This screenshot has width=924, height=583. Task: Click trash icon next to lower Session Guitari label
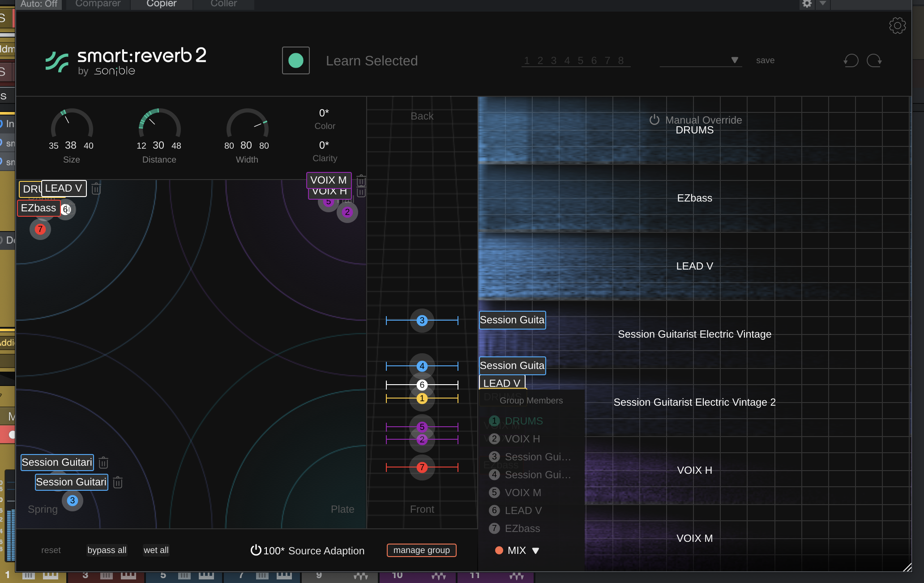(x=118, y=482)
